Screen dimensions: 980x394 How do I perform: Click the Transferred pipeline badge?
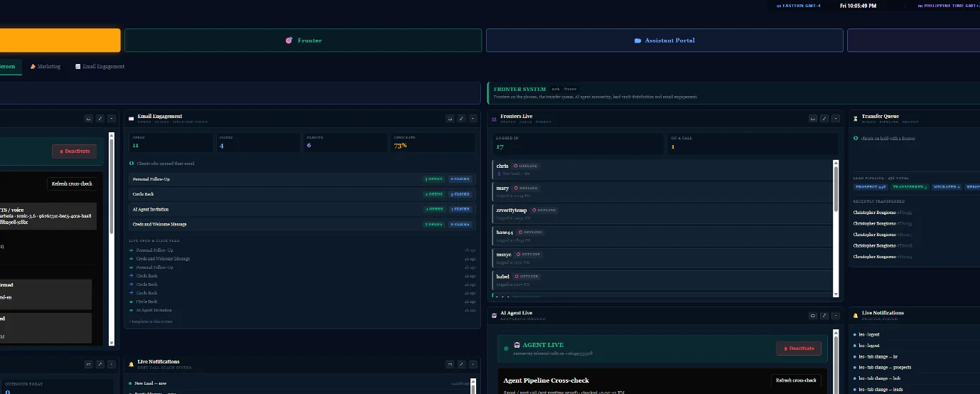click(x=910, y=187)
